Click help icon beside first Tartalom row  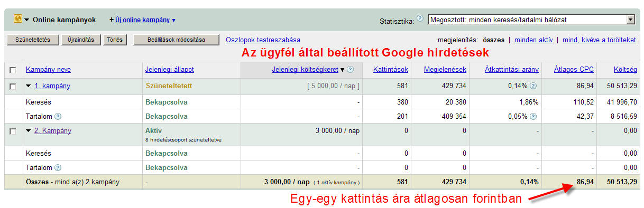click(58, 117)
